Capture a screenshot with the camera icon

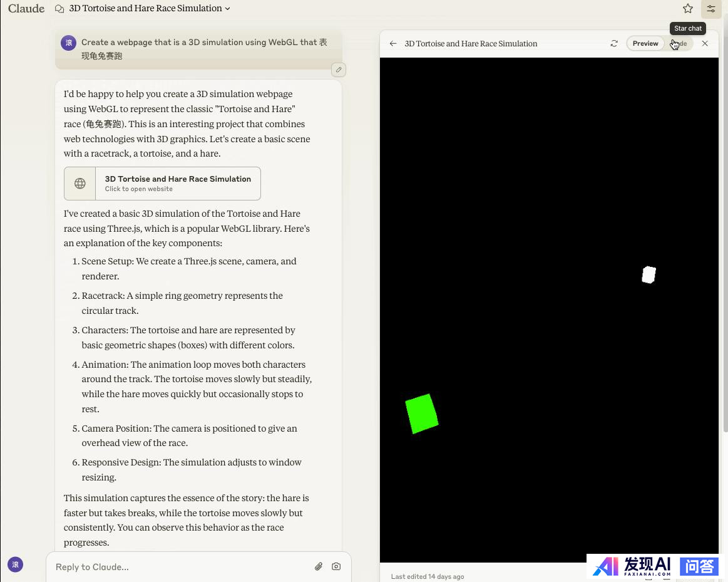[x=336, y=566]
